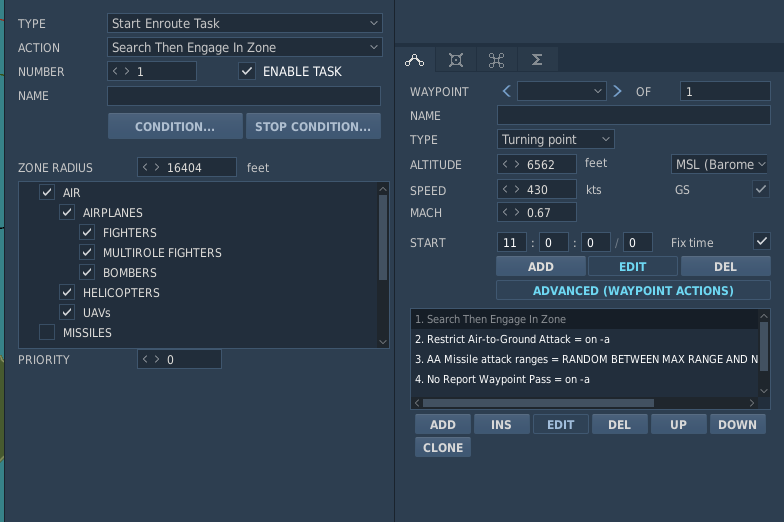Image resolution: width=784 pixels, height=522 pixels.
Task: Click the actions list EDIT button
Action: coord(560,424)
